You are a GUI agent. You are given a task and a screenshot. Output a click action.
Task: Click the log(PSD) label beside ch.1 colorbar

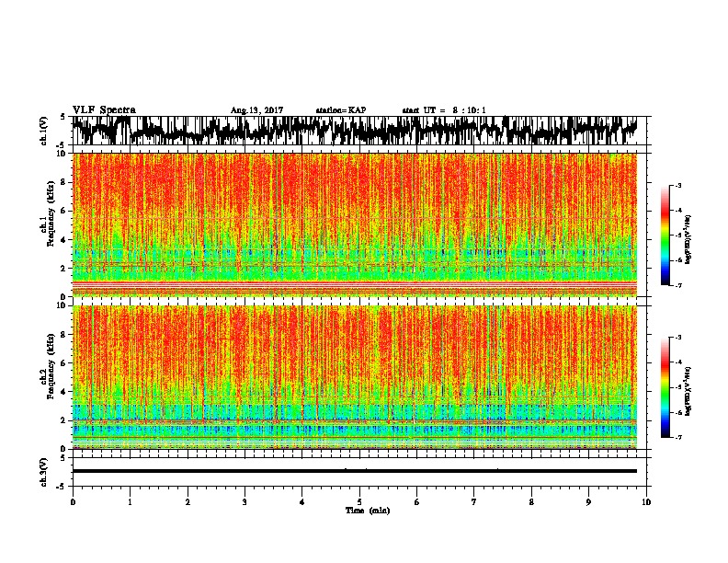688,239
